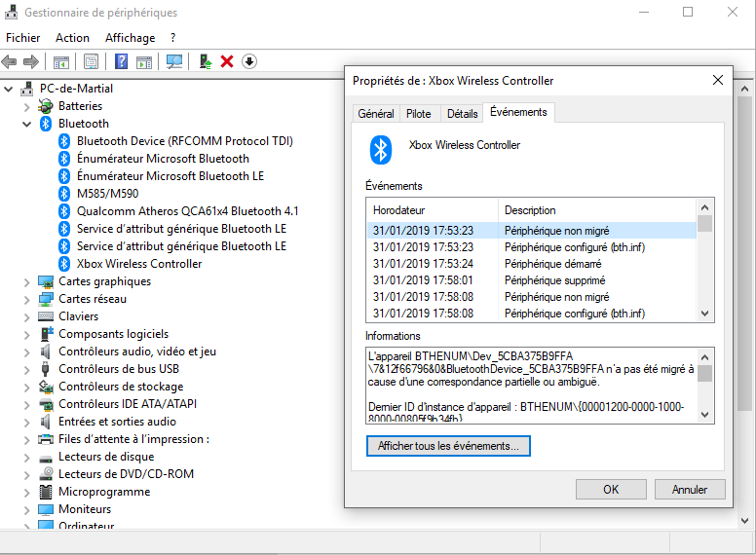Switch to the Détails tab
Screen dimensions: 756x555
point(462,114)
